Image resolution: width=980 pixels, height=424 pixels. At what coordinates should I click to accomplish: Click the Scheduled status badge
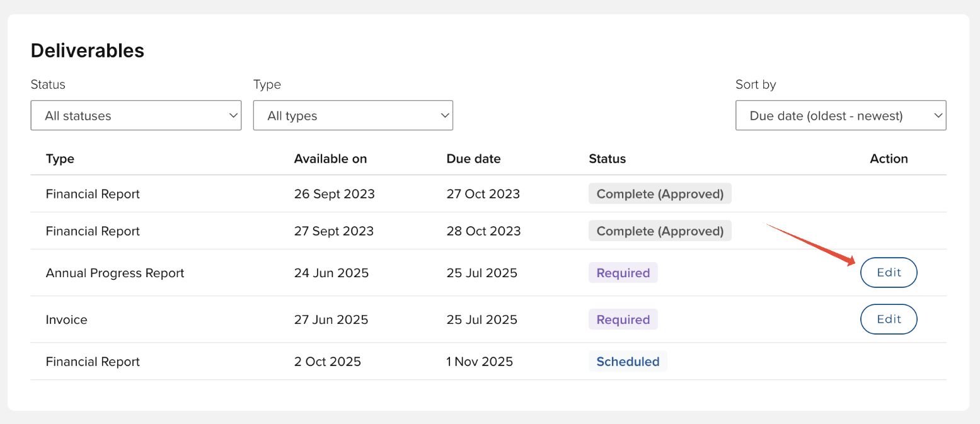628,362
